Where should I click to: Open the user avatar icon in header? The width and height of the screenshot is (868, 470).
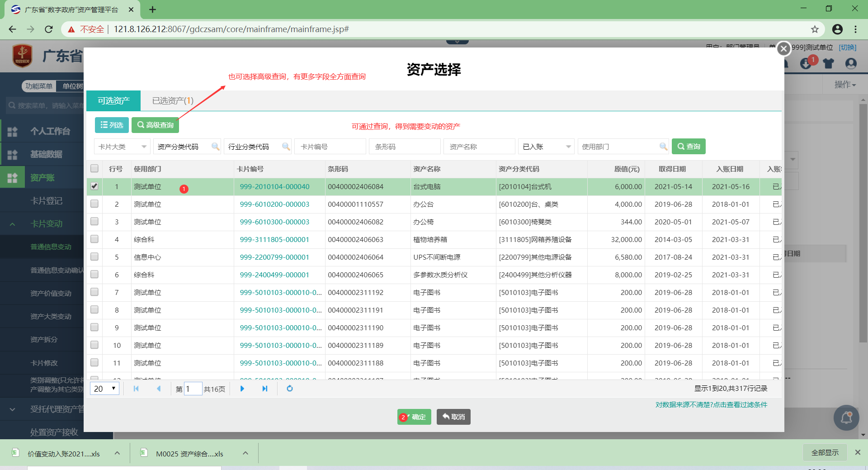click(x=851, y=63)
